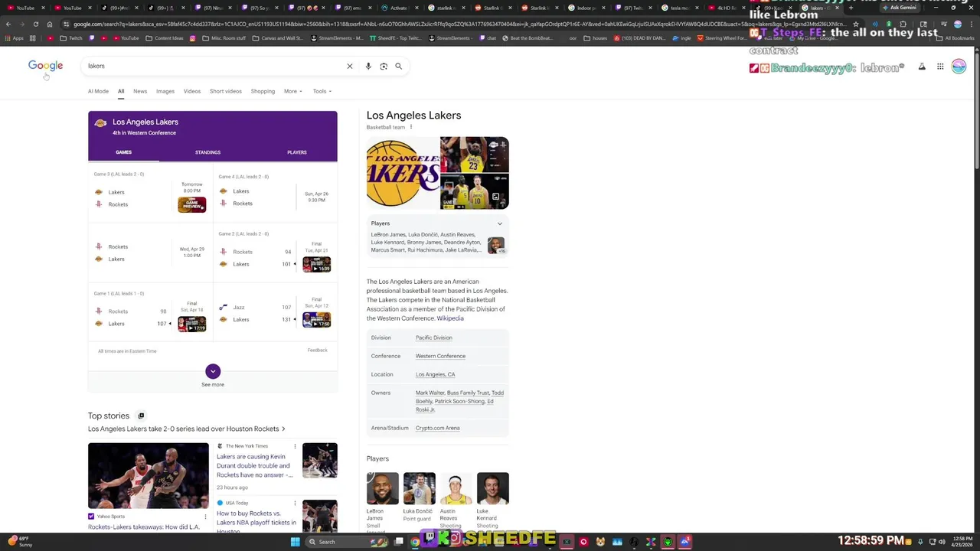Click Chrome back arrow
The height and width of the screenshot is (551, 980).
[x=8, y=24]
